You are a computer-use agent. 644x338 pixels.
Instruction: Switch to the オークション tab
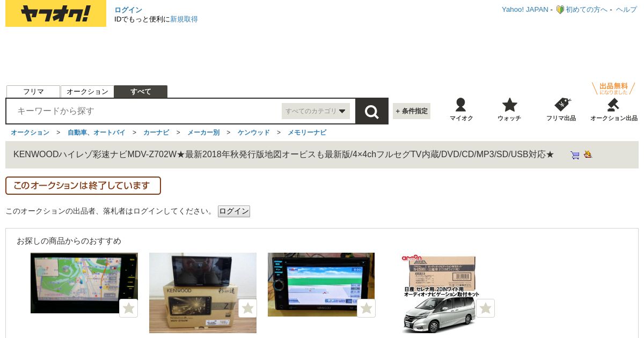[x=87, y=92]
